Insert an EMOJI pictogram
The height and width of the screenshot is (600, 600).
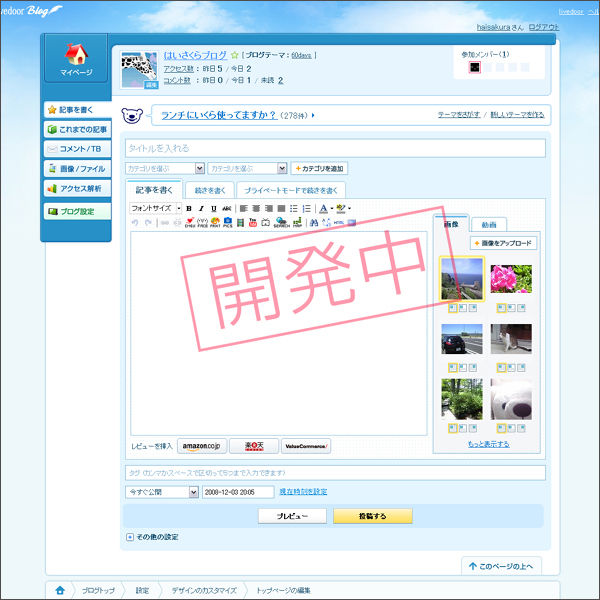[x=190, y=222]
